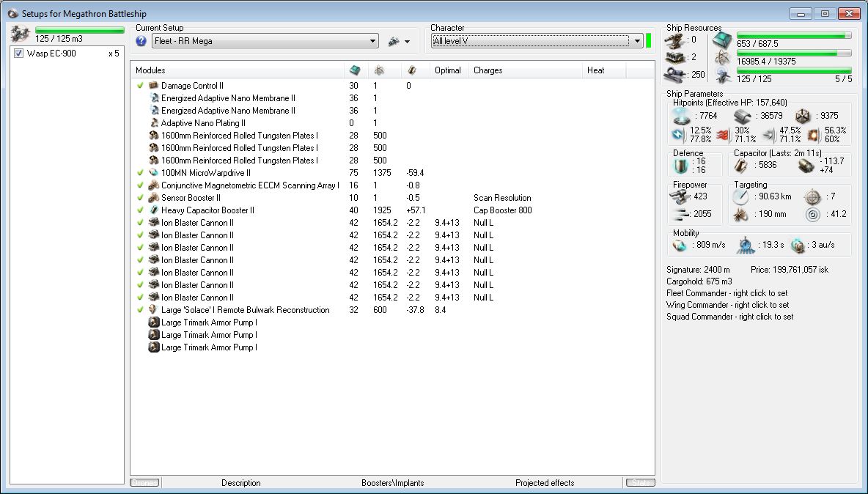This screenshot has height=494, width=868.
Task: Click the drone bay icon
Action: (x=21, y=34)
